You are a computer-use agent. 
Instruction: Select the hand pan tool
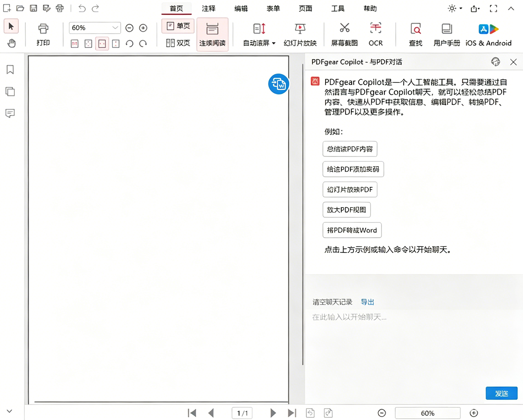(11, 43)
